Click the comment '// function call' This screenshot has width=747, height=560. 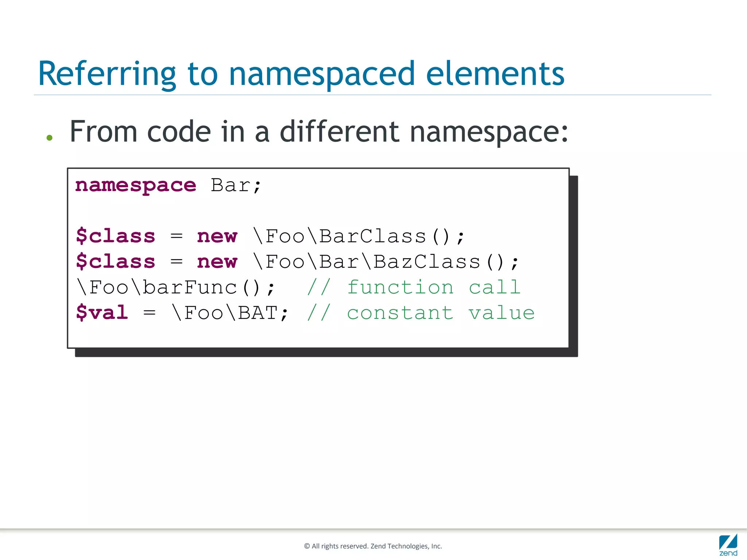click(414, 287)
